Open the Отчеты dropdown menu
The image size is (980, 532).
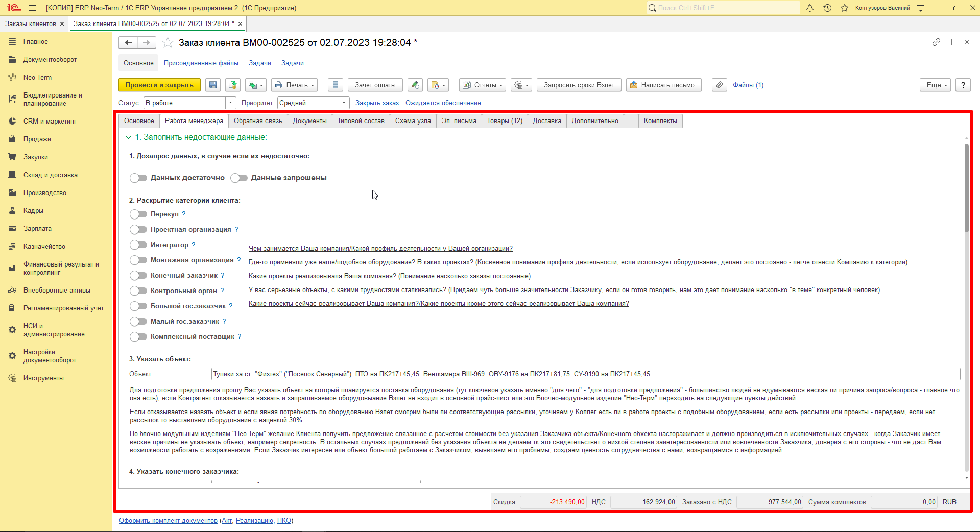(483, 85)
